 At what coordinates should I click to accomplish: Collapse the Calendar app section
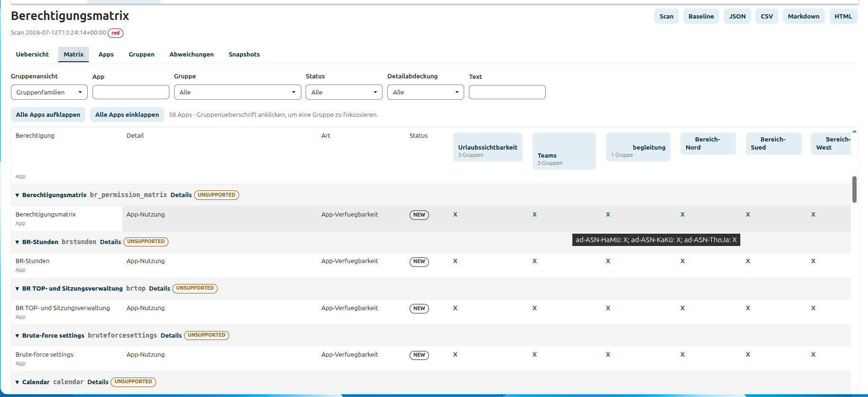pos(18,382)
